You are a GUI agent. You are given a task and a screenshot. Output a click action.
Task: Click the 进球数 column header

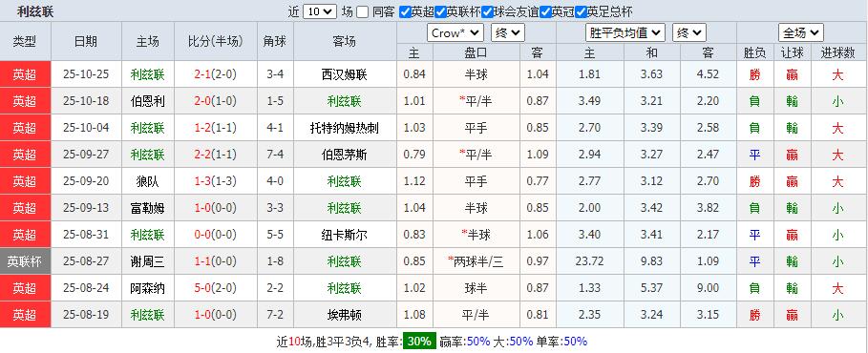[x=838, y=53]
